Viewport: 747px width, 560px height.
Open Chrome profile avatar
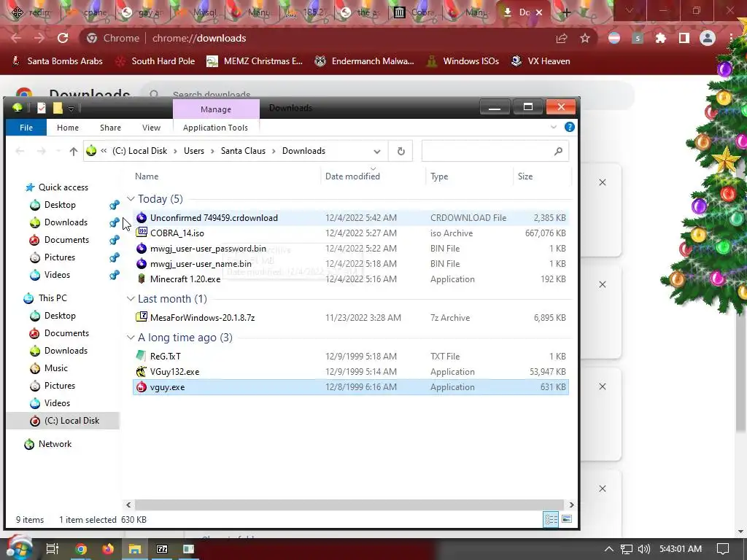click(708, 38)
